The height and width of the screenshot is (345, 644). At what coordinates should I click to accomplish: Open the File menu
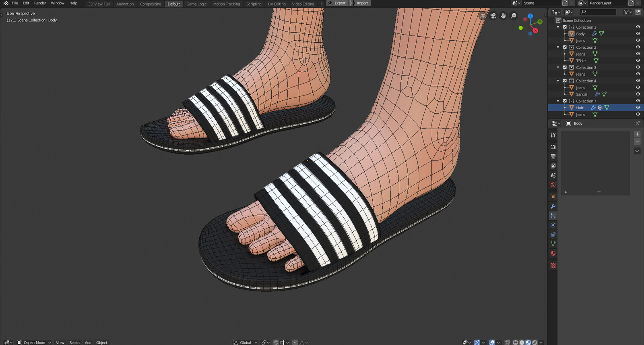point(15,3)
